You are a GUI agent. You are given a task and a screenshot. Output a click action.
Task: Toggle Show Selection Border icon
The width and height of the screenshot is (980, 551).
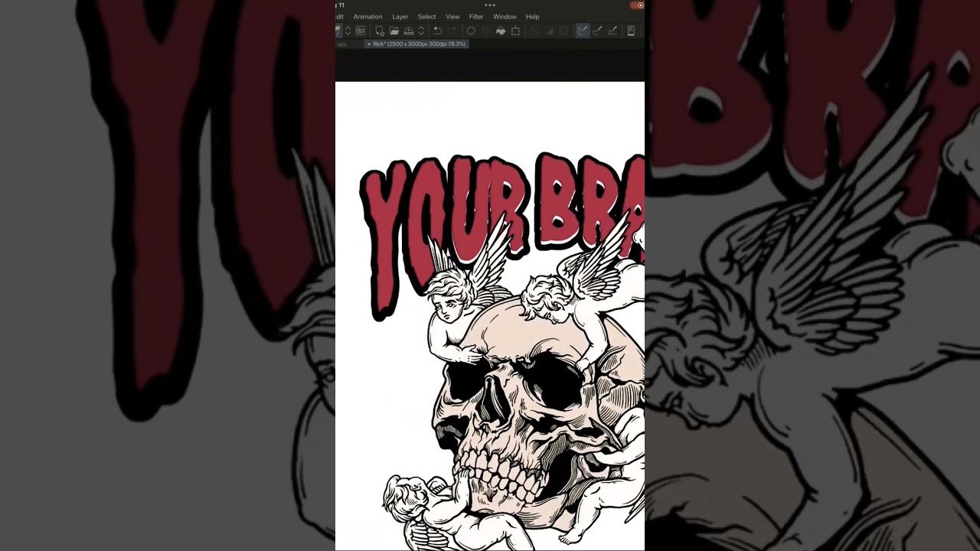tap(564, 31)
